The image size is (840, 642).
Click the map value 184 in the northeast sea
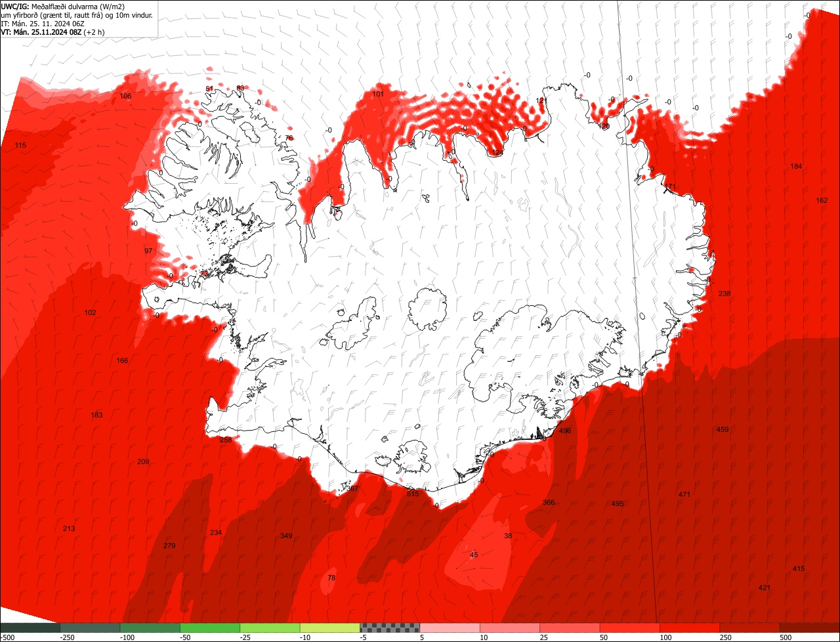pyautogui.click(x=796, y=166)
